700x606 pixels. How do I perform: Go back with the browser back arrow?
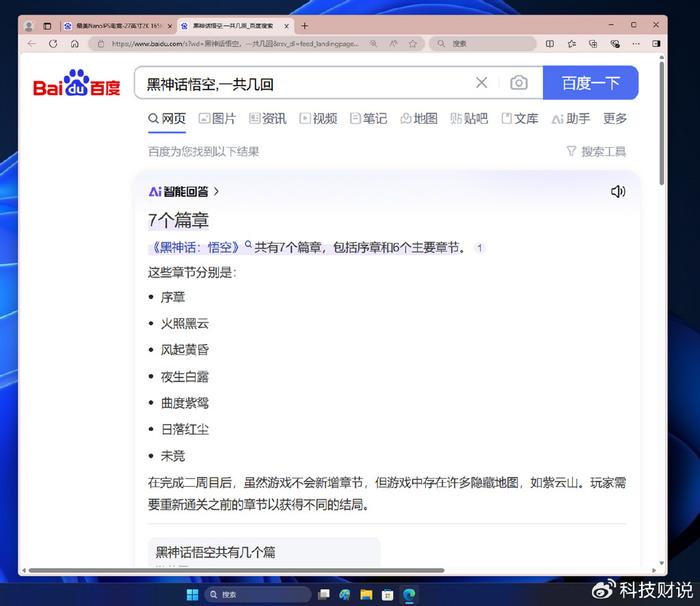[x=31, y=43]
